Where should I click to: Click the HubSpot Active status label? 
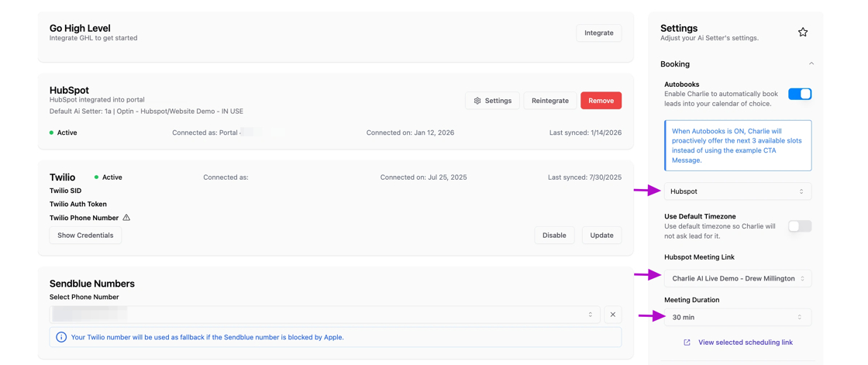pyautogui.click(x=67, y=133)
